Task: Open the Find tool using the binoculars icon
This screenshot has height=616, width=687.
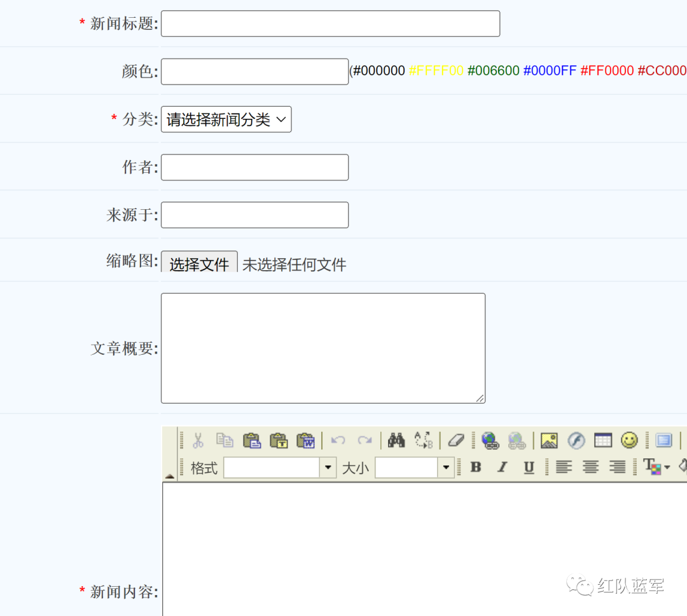Action: (x=396, y=440)
